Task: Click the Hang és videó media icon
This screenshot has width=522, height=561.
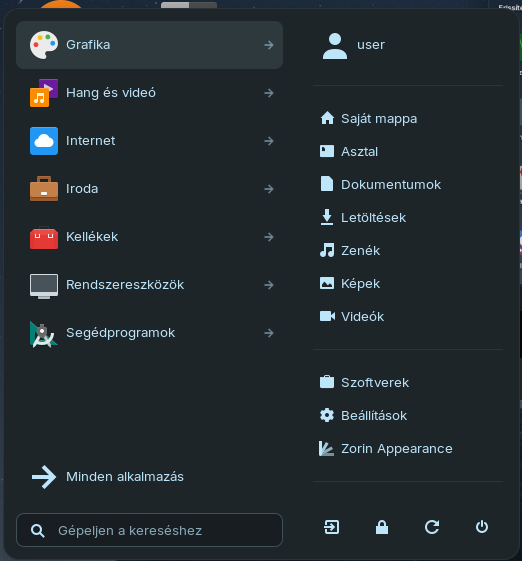Action: 44,93
